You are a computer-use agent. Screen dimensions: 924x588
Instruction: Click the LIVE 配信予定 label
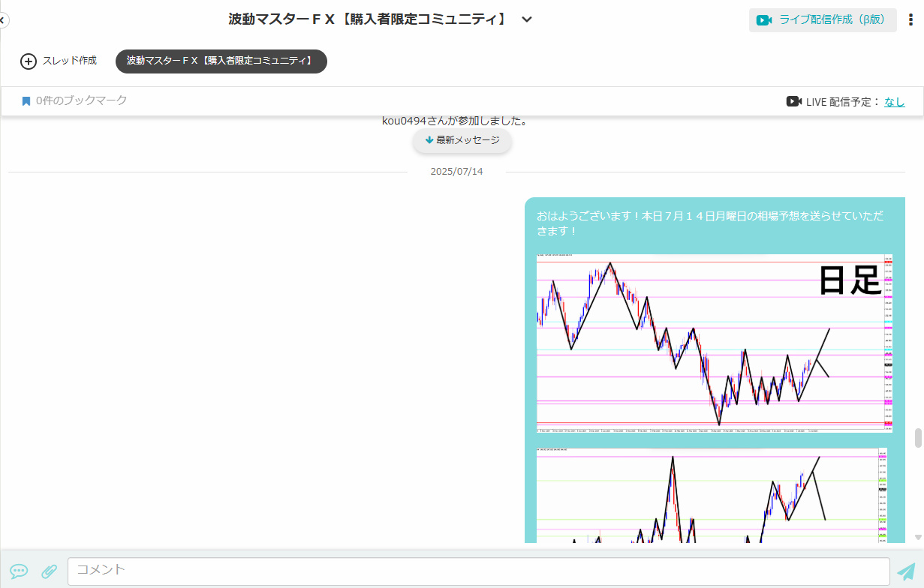coord(842,102)
